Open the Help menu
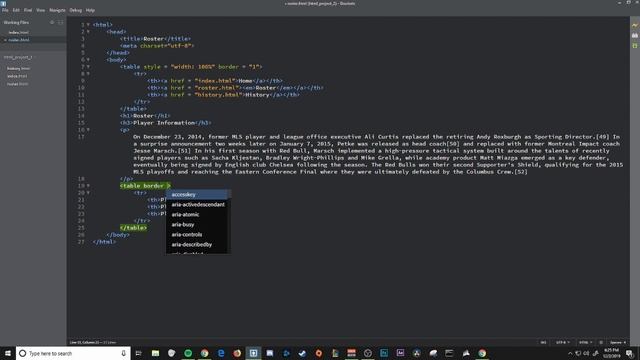Image resolution: width=640 pixels, height=360 pixels. (x=90, y=10)
